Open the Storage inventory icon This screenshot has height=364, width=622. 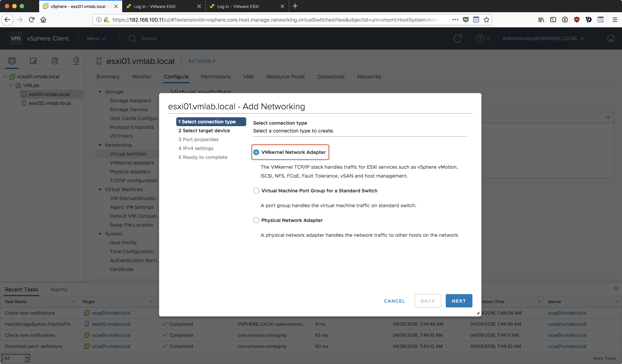(x=55, y=61)
